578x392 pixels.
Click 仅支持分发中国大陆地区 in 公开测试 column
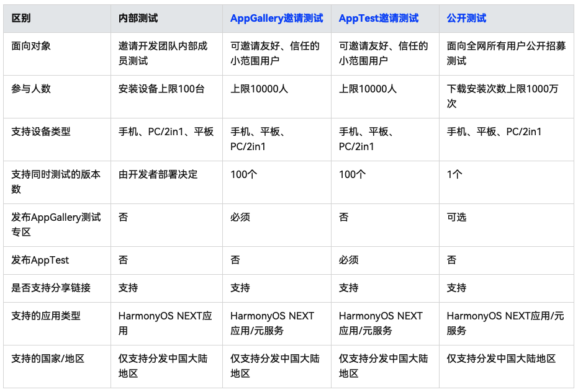pos(501,359)
